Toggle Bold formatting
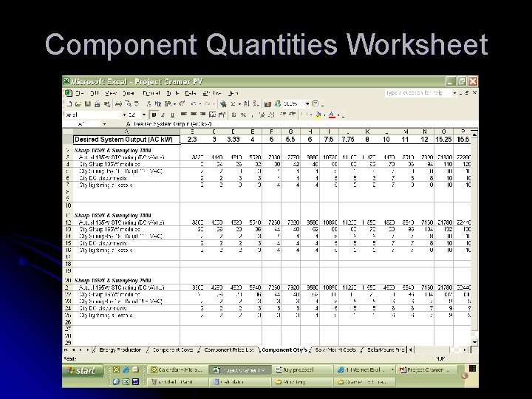Image resolution: width=532 pixels, height=399 pixels. 154,115
